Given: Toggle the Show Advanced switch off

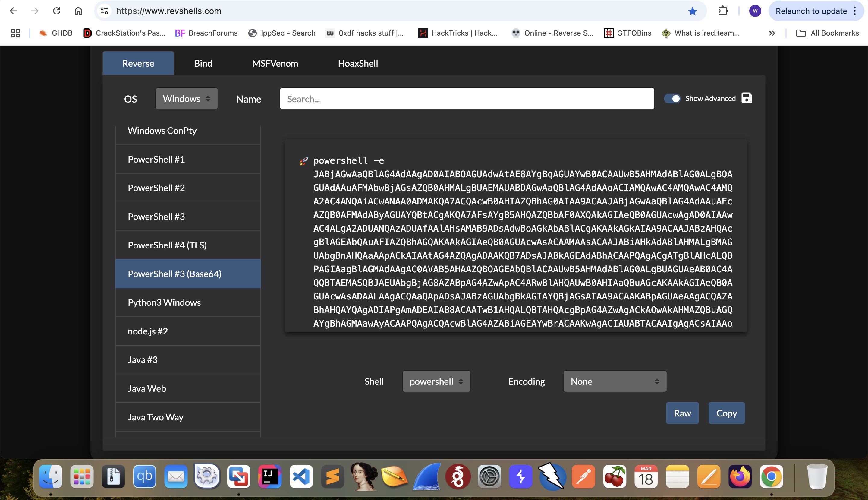Looking at the screenshot, I should tap(672, 99).
